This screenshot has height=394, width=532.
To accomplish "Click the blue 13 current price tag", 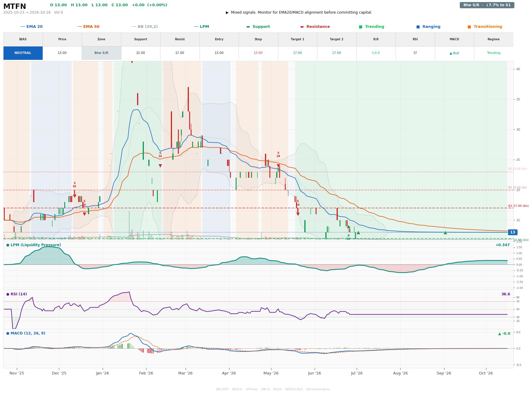I will click(512, 232).
